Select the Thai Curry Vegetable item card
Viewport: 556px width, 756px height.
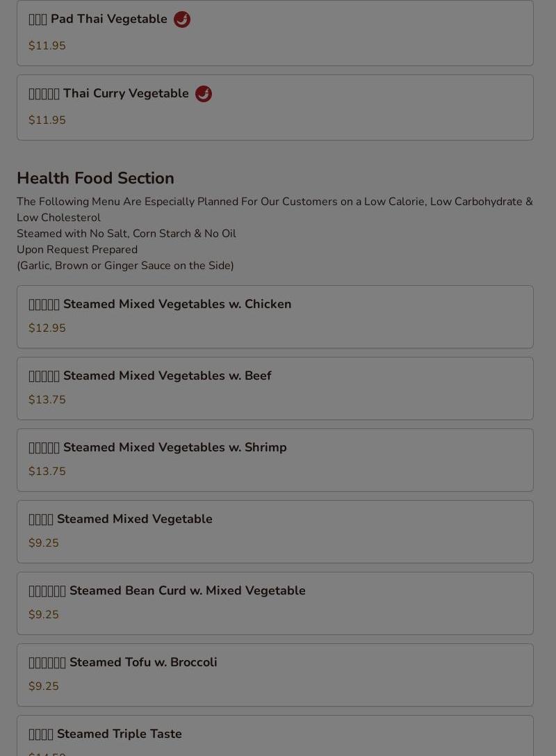tap(275, 108)
